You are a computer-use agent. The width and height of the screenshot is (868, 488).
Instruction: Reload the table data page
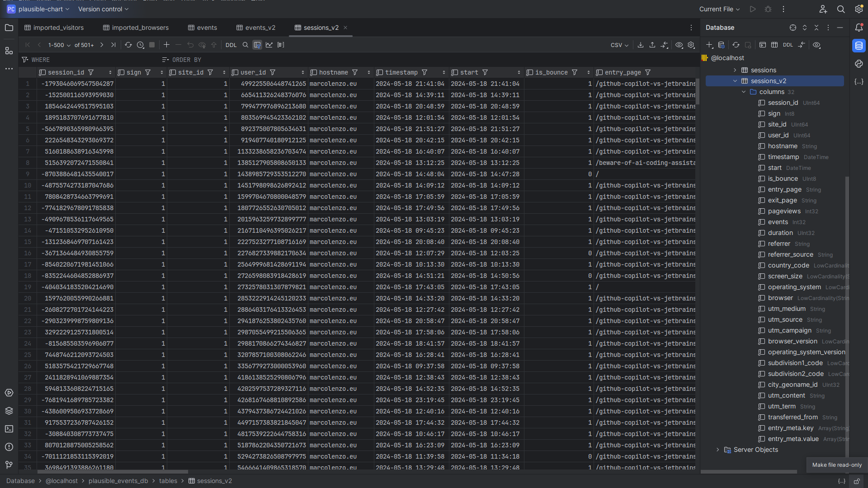(128, 45)
